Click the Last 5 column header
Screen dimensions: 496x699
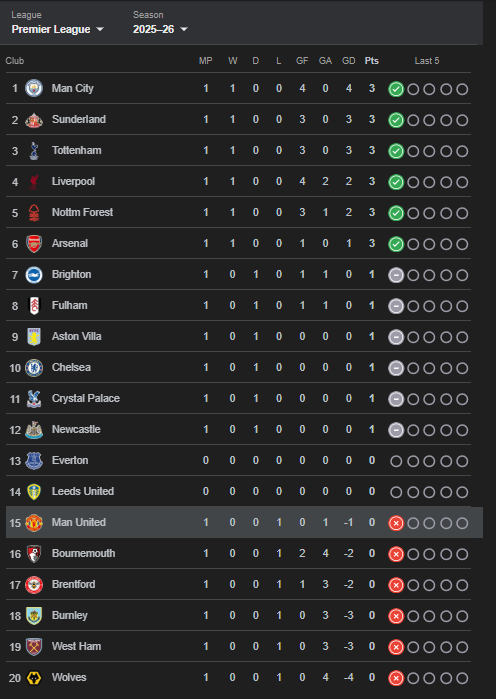coord(427,61)
